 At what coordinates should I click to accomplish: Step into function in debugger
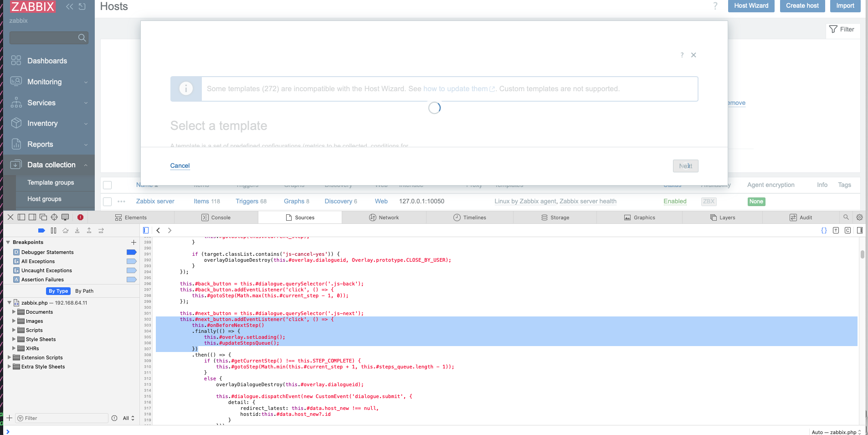77,231
